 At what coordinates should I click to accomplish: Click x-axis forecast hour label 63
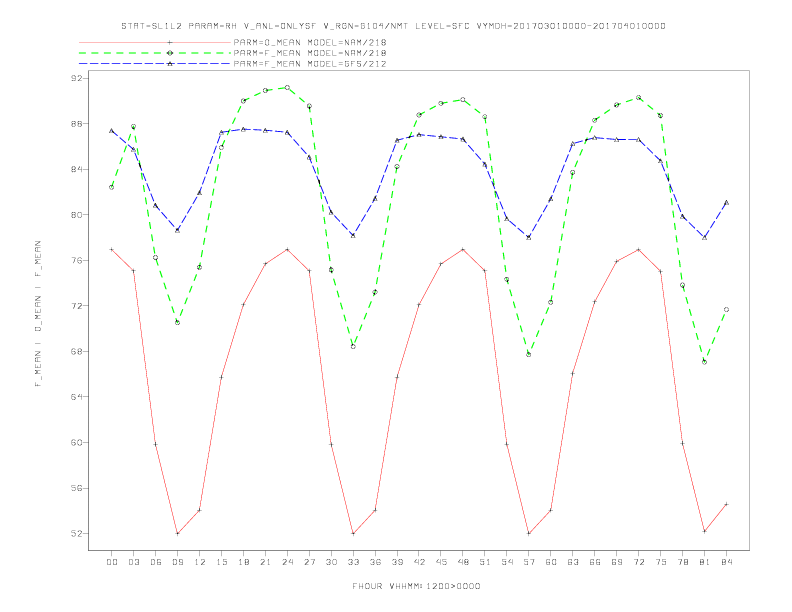point(573,562)
